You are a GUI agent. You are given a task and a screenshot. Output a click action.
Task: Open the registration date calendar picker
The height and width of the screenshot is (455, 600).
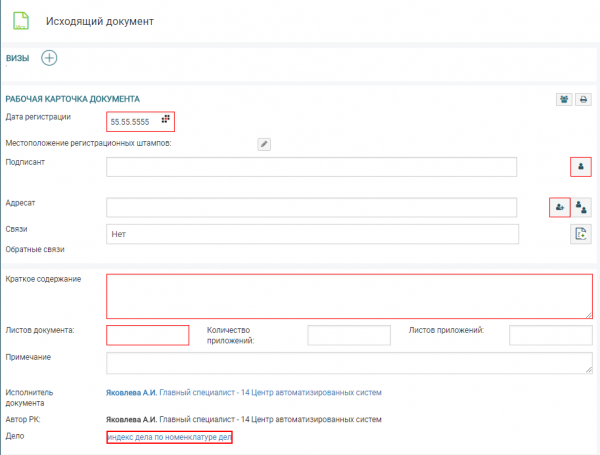166,120
